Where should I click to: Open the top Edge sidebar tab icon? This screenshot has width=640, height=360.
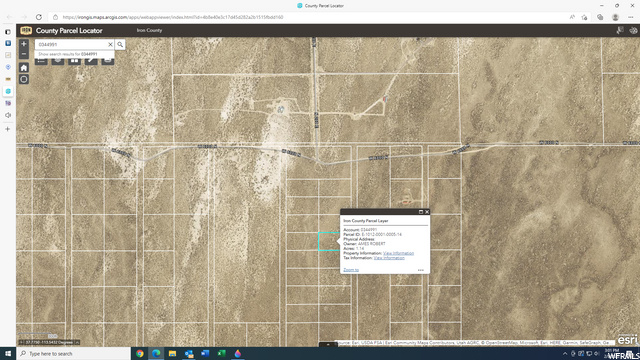(8, 31)
